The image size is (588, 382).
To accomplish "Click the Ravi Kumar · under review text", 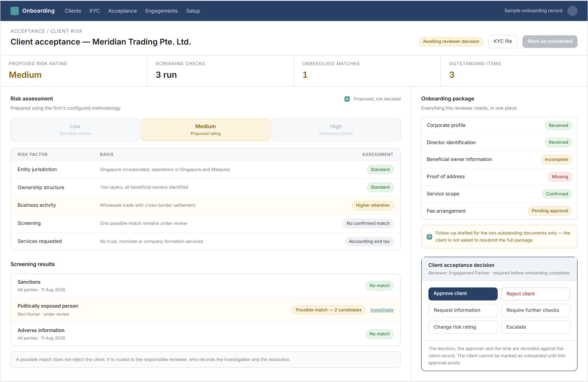I will point(43,314).
